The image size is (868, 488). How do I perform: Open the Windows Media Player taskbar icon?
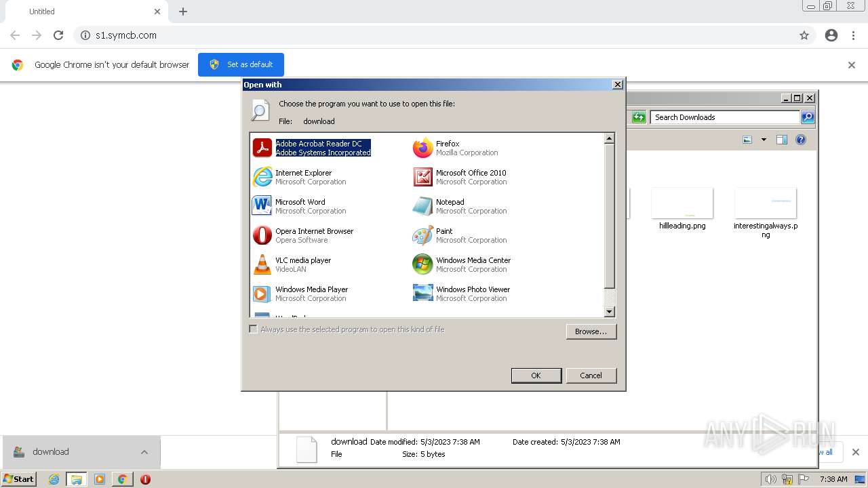tap(100, 479)
